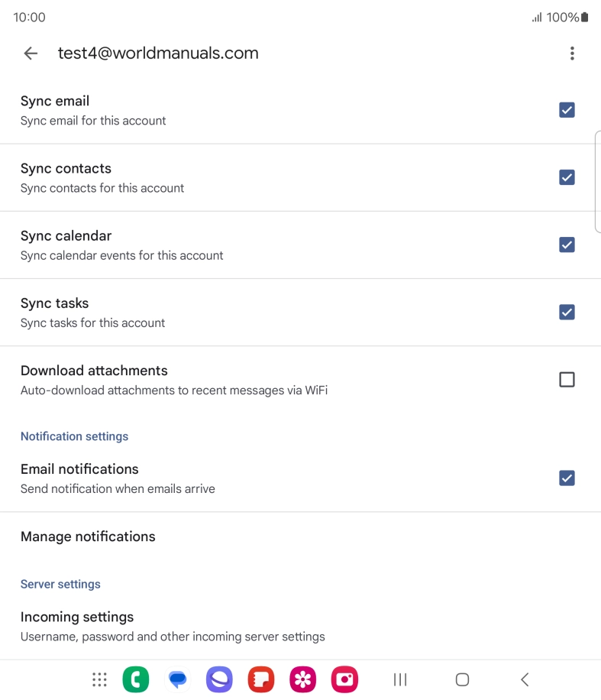Open the app drawer grid icon
Viewport: 601px width, 700px height.
pos(99,679)
